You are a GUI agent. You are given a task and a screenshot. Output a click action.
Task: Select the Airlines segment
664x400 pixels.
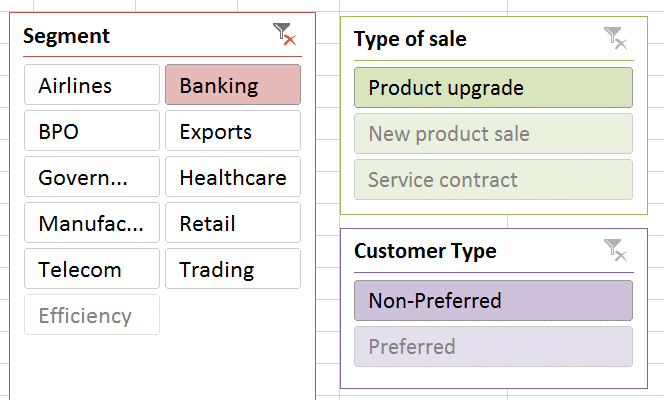[x=92, y=86]
